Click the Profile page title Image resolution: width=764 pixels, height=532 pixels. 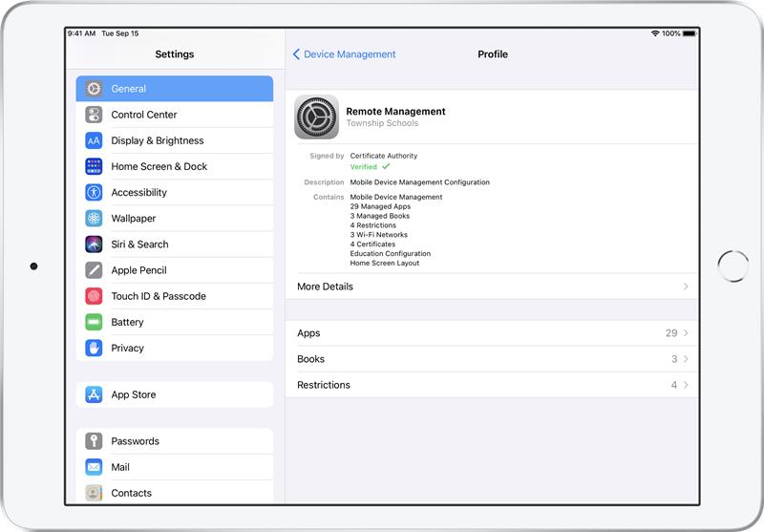(x=493, y=54)
